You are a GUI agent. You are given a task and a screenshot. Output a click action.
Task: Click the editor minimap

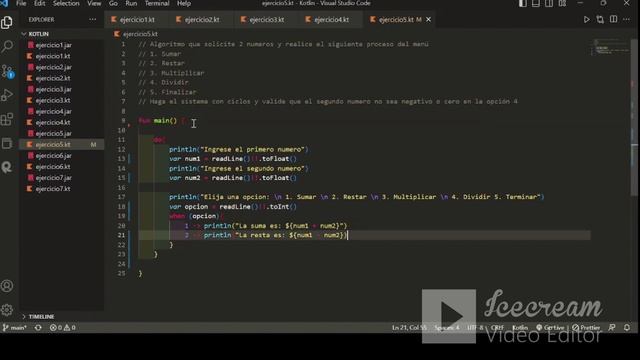tap(610, 48)
